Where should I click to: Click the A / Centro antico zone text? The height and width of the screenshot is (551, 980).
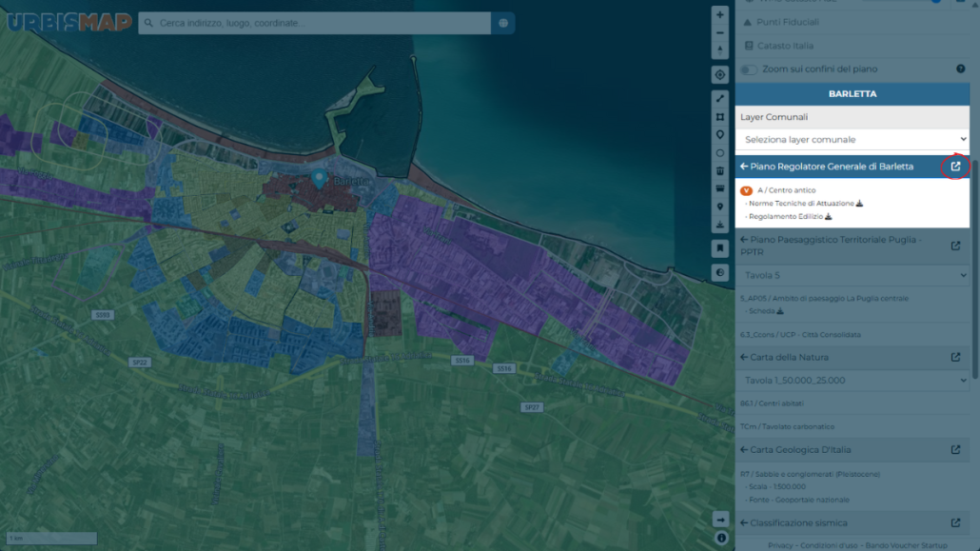[786, 190]
